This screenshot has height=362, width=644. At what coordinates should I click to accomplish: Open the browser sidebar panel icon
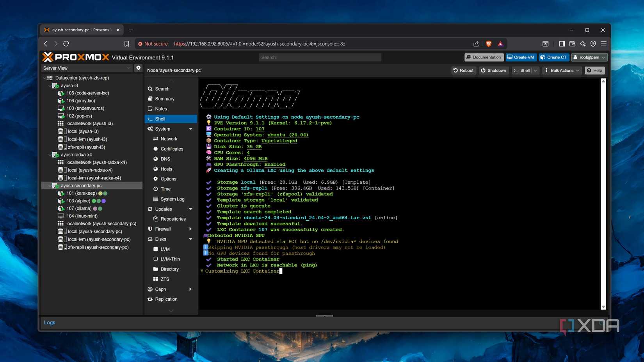(x=562, y=44)
